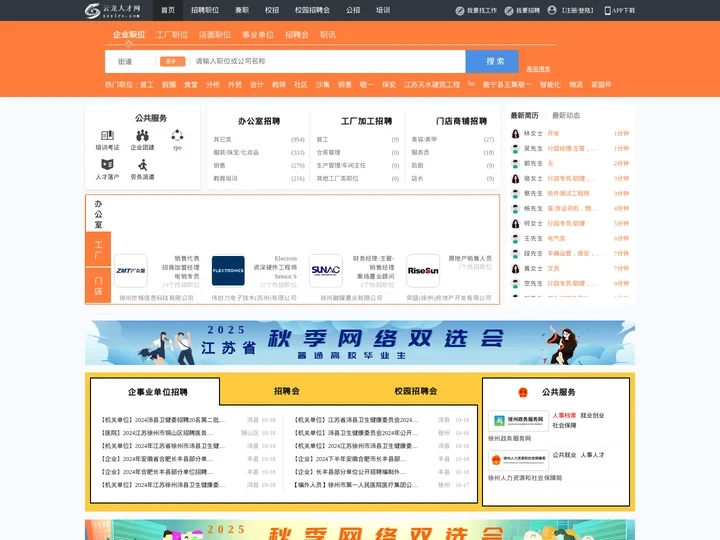Select the 企事业单位招聘 tab
This screenshot has width=720, height=540.
click(158, 392)
